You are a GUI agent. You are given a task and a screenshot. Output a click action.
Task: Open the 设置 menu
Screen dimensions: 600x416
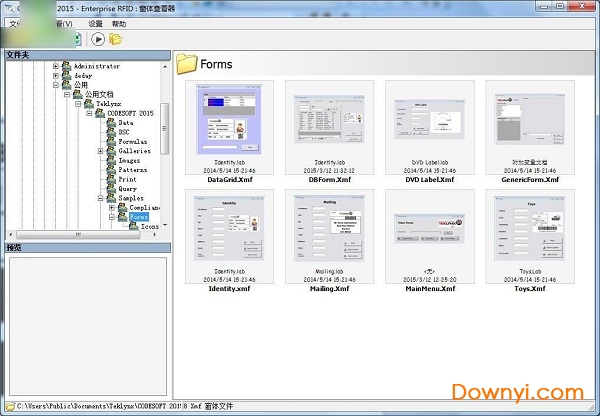point(95,23)
